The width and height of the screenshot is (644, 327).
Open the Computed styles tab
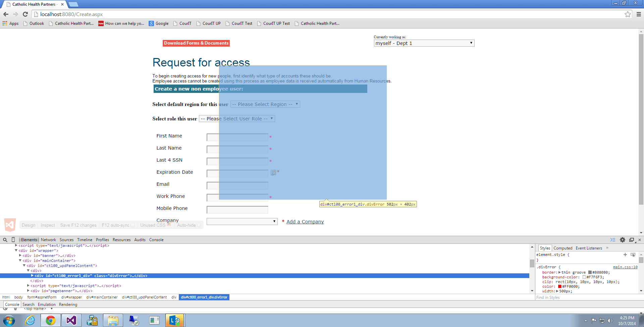tap(563, 248)
